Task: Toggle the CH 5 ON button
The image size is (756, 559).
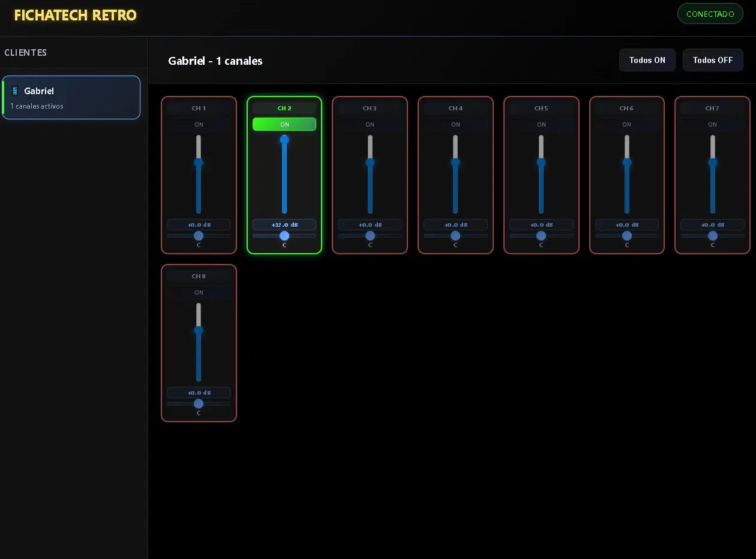Action: click(x=541, y=125)
